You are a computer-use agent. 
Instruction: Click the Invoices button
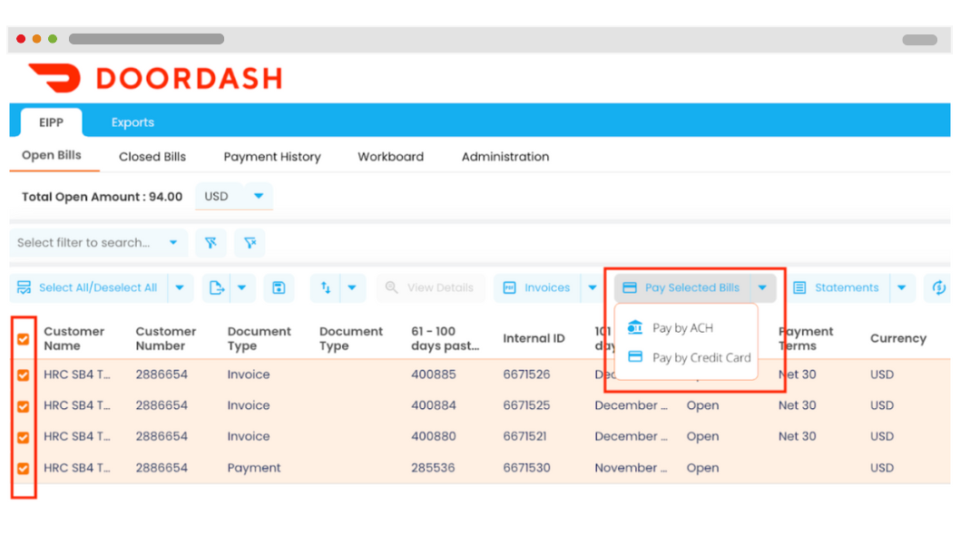(x=537, y=288)
